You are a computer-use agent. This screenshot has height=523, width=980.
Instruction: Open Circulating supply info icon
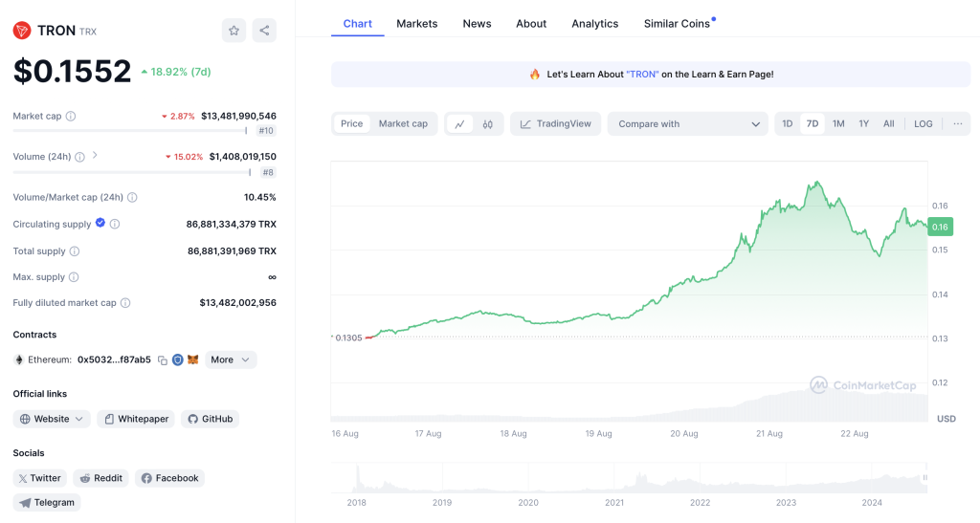[115, 224]
